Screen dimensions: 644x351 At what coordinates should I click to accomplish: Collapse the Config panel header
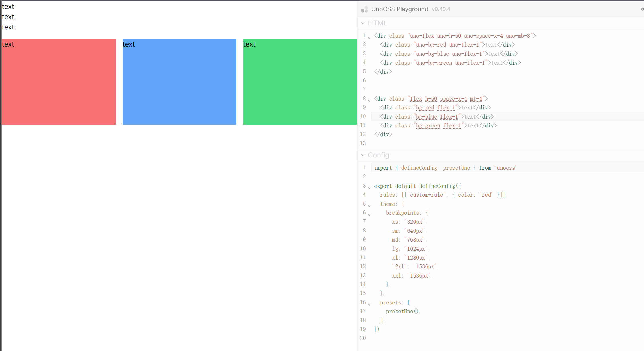tap(363, 155)
